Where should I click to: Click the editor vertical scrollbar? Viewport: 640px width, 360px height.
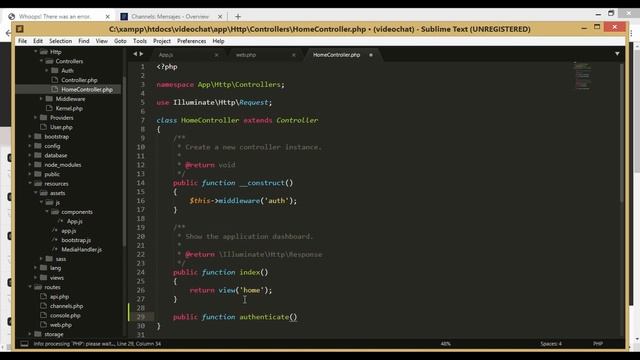coord(622,133)
